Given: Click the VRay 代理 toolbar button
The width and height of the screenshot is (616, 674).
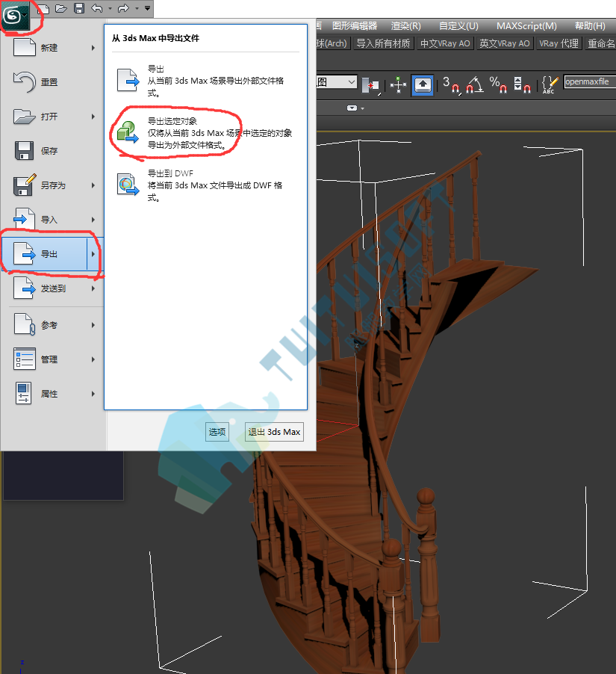Looking at the screenshot, I should click(x=559, y=43).
